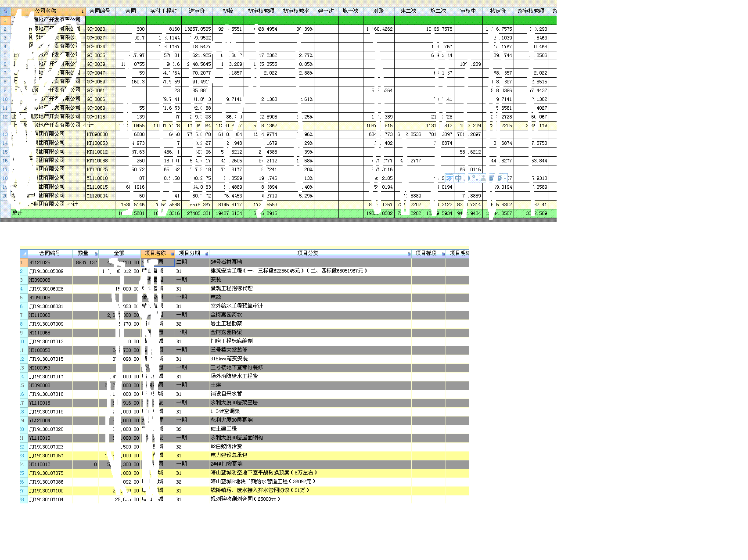Click cell JJ19130107057
This screenshot has width=748, height=560.
tap(50, 456)
